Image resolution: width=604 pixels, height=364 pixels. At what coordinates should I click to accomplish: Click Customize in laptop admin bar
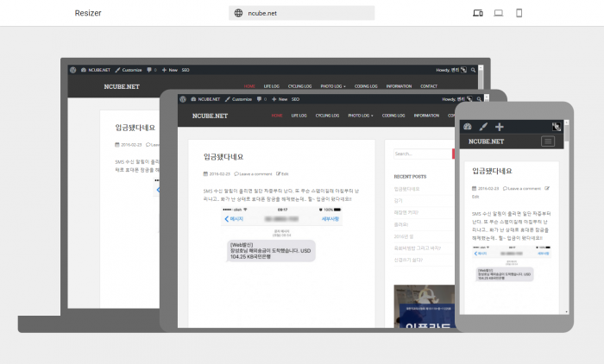tap(129, 70)
